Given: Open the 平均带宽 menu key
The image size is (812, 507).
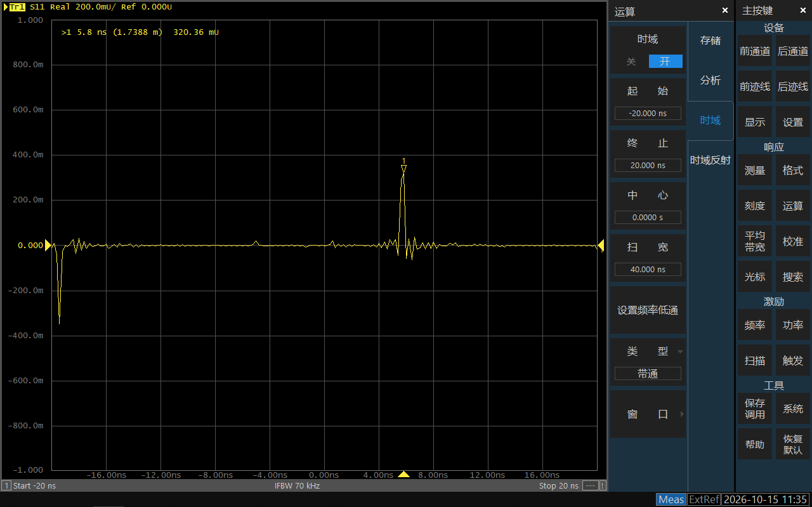Looking at the screenshot, I should point(755,242).
